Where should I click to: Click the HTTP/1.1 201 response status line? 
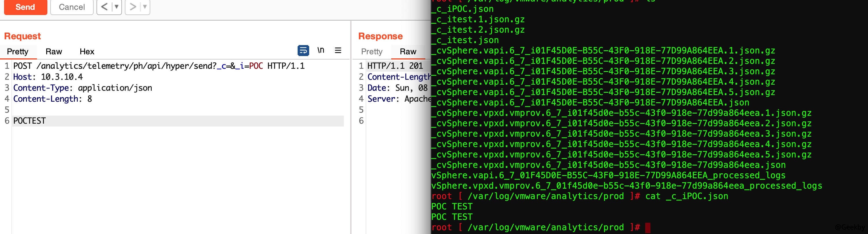[x=395, y=66]
